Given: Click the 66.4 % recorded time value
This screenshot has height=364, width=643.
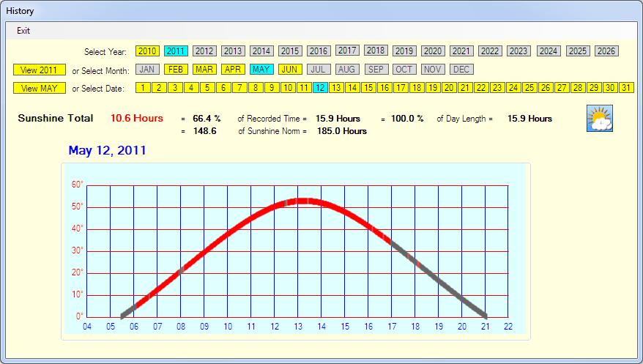Looking at the screenshot, I should tap(207, 119).
